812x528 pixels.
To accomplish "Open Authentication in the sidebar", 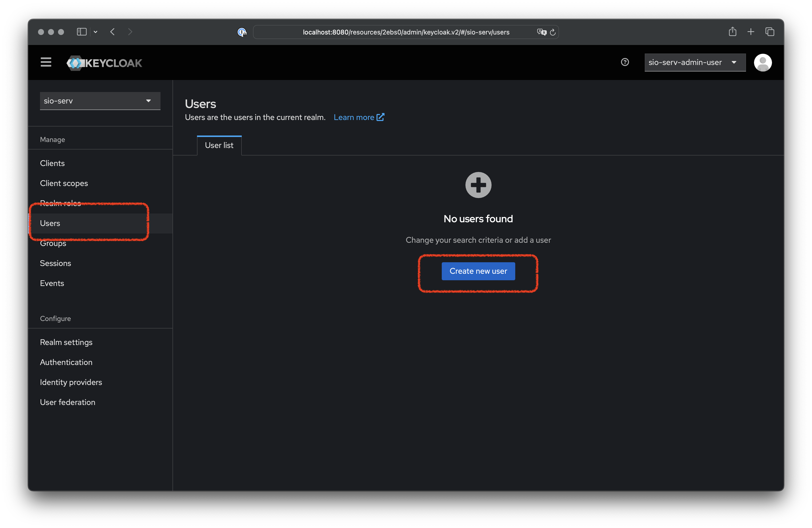I will (100, 362).
